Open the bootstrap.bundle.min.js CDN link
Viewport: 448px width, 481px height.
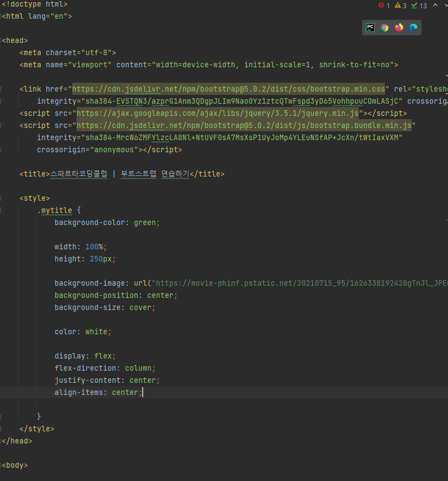(244, 125)
